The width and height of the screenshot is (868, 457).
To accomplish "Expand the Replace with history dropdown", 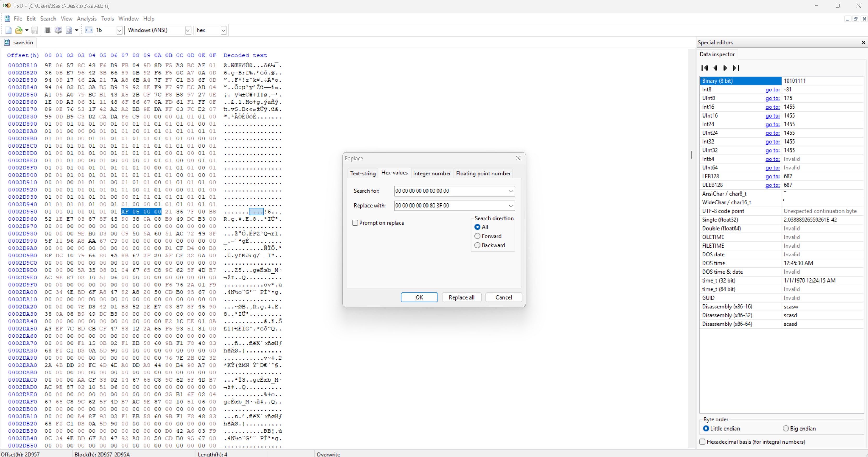I will [511, 206].
